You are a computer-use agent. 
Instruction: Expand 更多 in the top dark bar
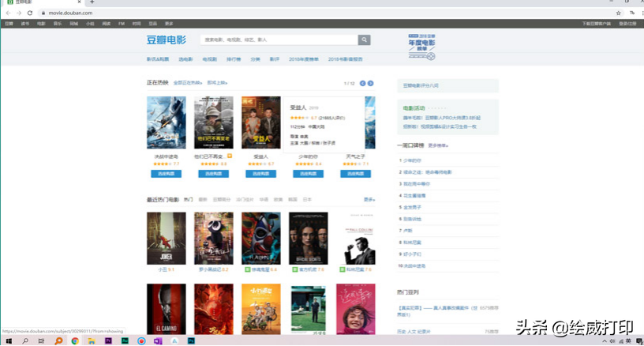169,24
